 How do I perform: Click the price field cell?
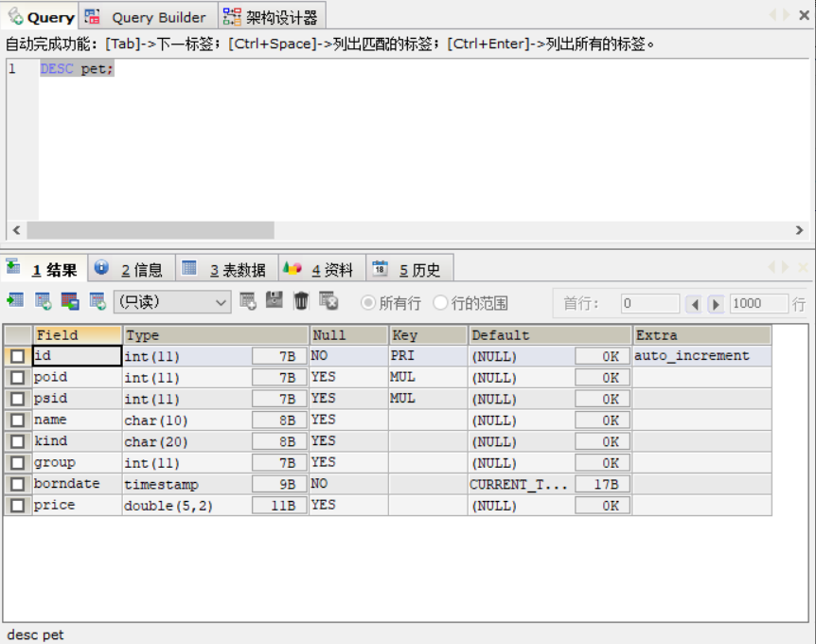78,506
